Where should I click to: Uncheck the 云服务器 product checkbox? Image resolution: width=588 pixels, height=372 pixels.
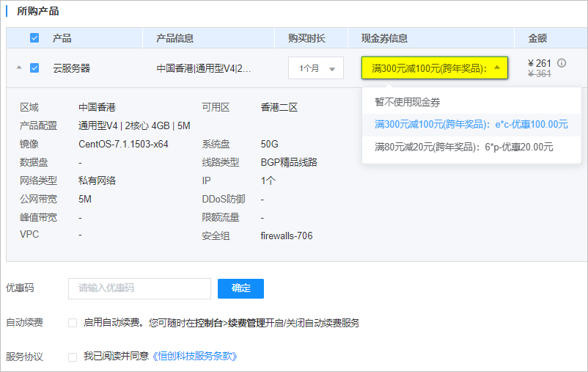(x=34, y=68)
